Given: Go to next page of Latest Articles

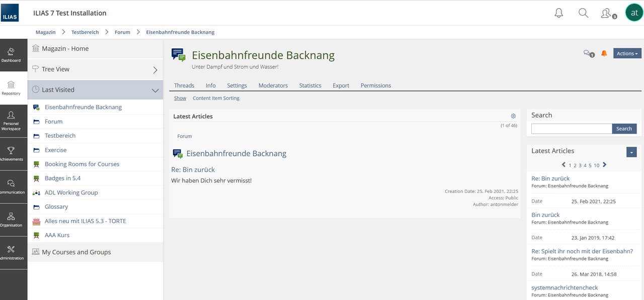Looking at the screenshot, I should tap(605, 165).
